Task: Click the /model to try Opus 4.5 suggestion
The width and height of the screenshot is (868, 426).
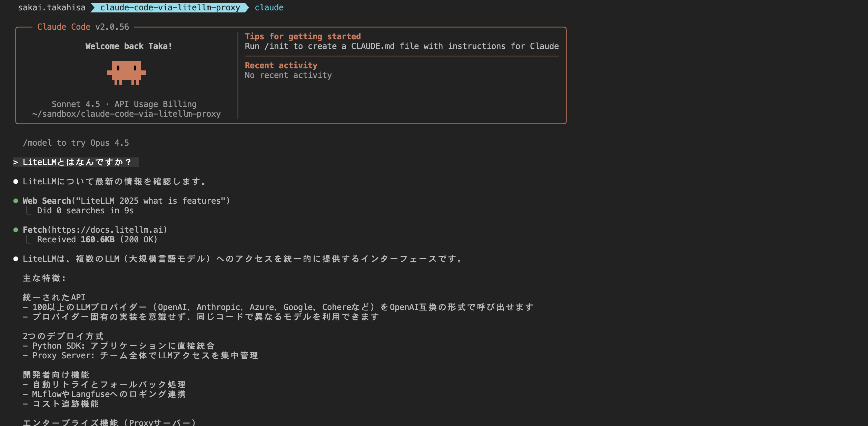Action: tap(76, 143)
